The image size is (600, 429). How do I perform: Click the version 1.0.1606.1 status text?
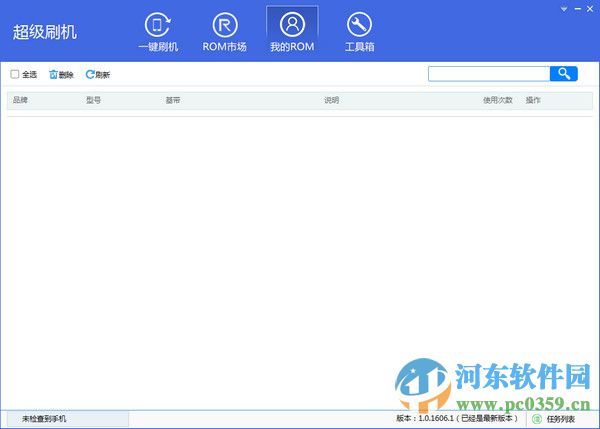tap(457, 418)
